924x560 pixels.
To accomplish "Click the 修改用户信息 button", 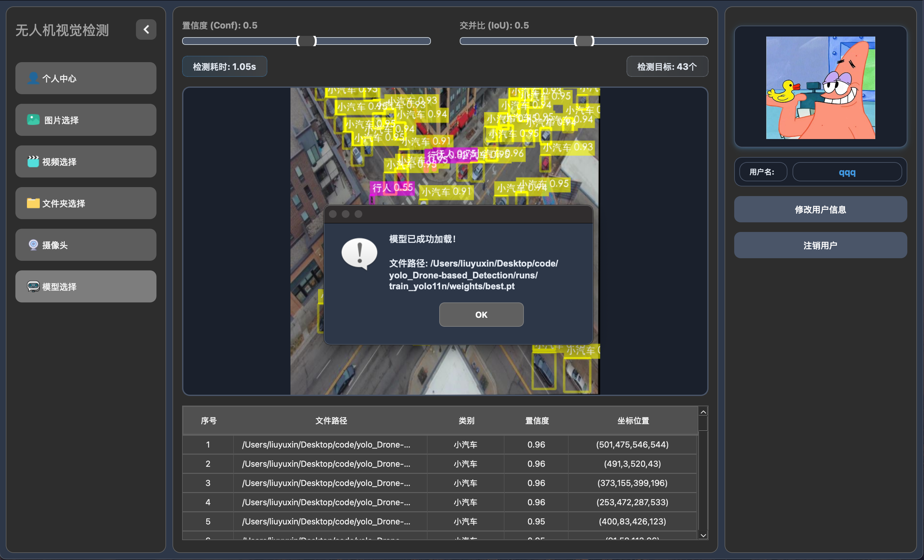I will pos(820,210).
